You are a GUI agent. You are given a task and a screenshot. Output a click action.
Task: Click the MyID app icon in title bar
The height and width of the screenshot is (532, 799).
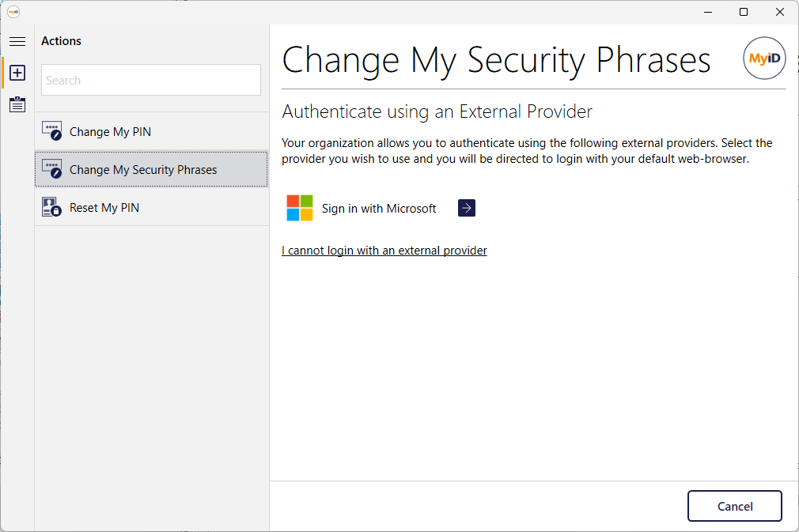point(13,12)
